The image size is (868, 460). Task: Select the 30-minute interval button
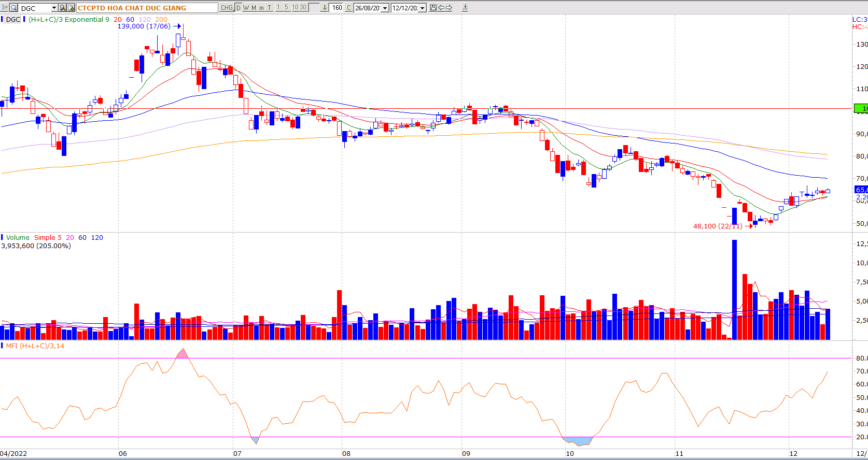click(303, 8)
